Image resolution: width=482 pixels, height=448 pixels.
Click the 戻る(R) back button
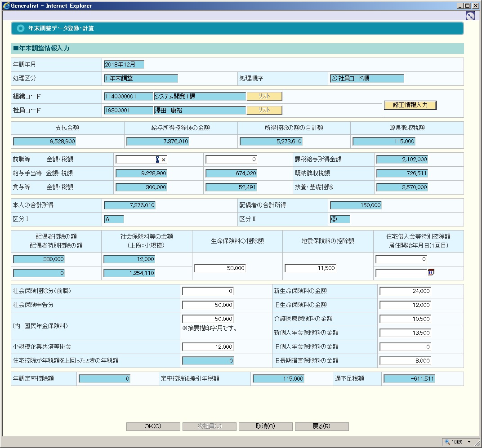[321, 426]
